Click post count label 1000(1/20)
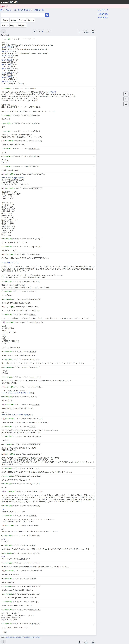The width and height of the screenshot is (129, 644). tap(5, 35)
